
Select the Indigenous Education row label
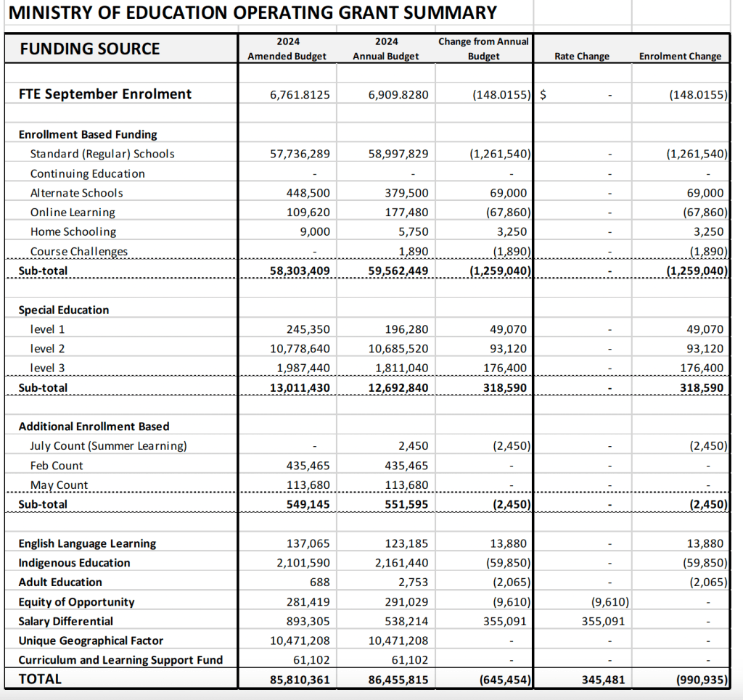75,563
